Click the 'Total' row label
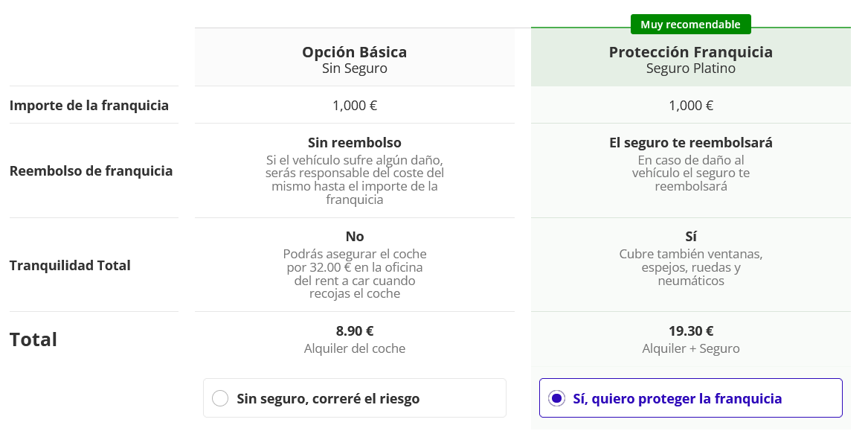Viewport: 868px width, 431px height. (x=33, y=339)
